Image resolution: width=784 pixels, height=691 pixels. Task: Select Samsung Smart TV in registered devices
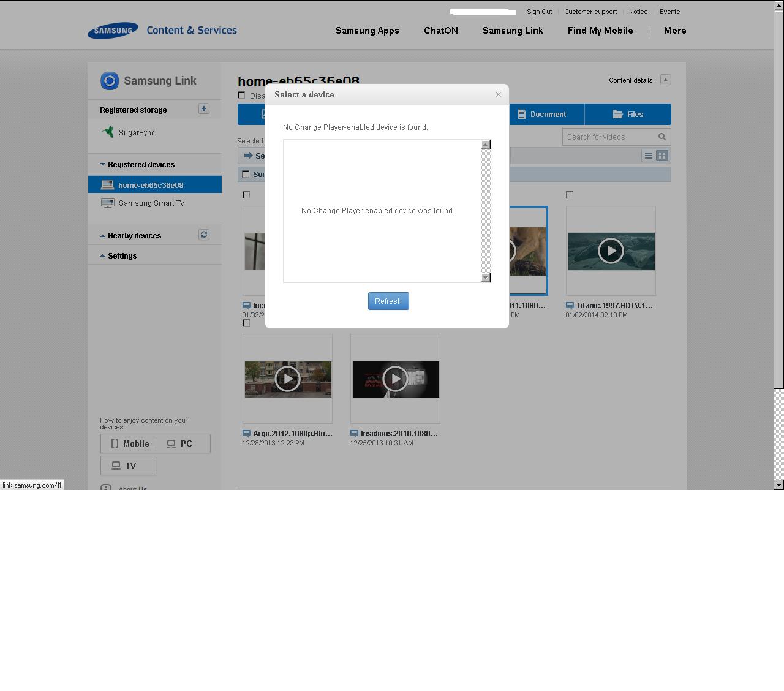pos(151,203)
